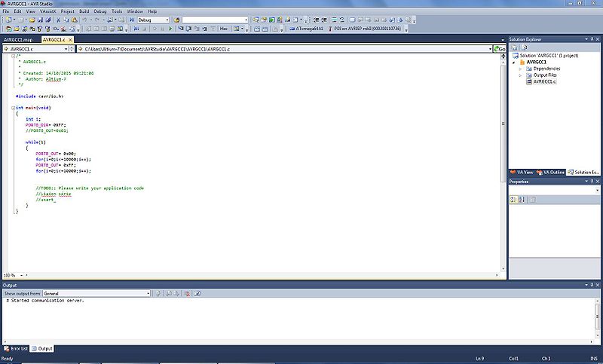Click the Go button next to path field
This screenshot has width=603, height=364.
(x=500, y=48)
